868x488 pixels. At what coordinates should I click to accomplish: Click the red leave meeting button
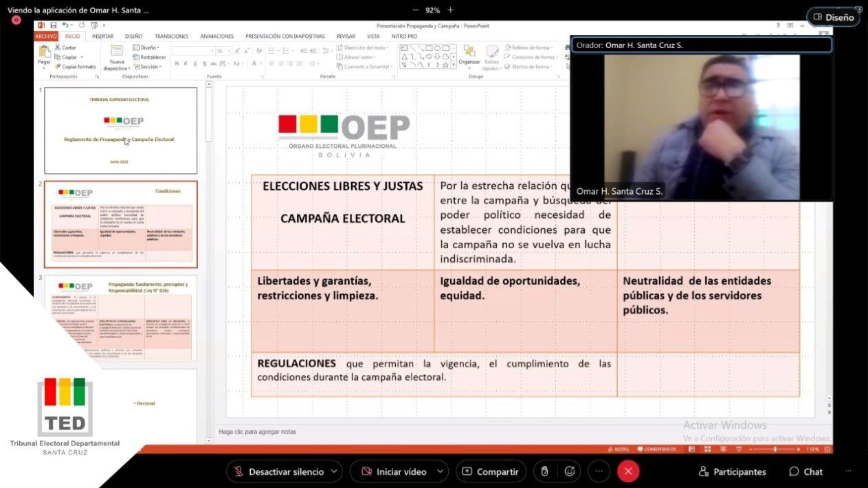(627, 472)
